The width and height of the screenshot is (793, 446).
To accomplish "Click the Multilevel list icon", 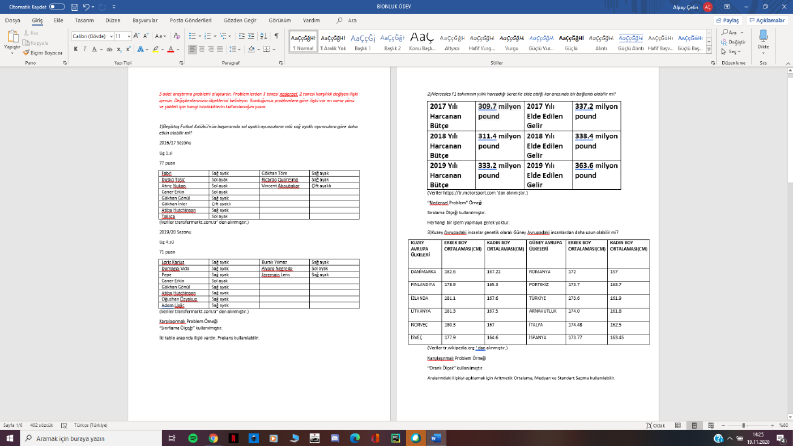I will (x=223, y=36).
